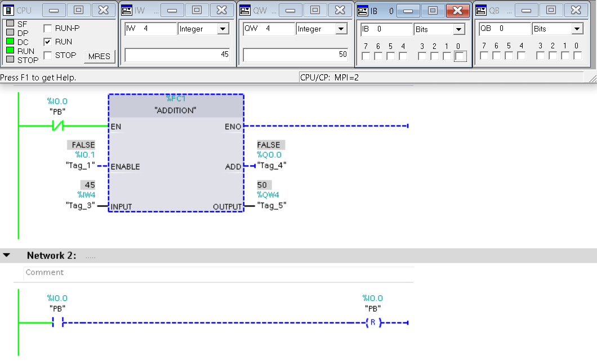Click the IW value field showing 45
Viewport: 597px width, 364px height.
pos(177,55)
